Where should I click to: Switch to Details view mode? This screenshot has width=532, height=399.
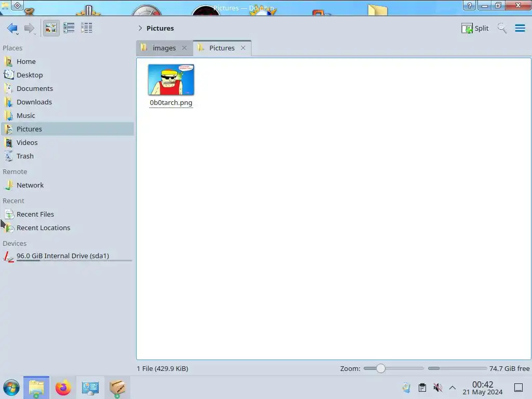(87, 28)
